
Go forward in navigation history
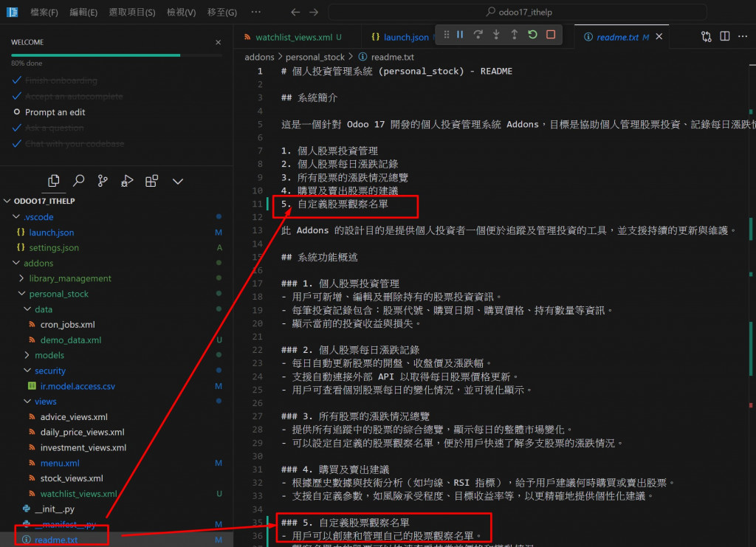pyautogui.click(x=314, y=12)
